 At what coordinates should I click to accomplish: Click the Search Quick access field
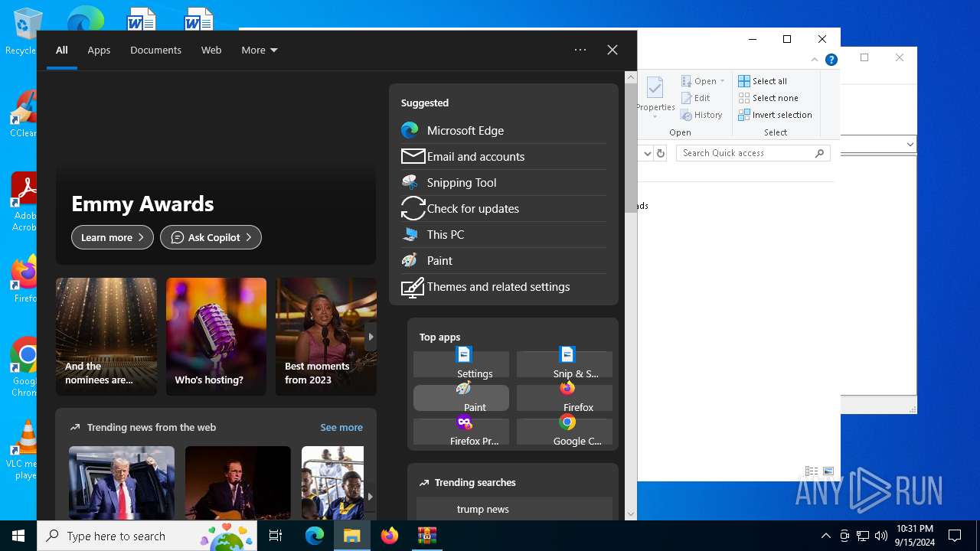click(753, 153)
